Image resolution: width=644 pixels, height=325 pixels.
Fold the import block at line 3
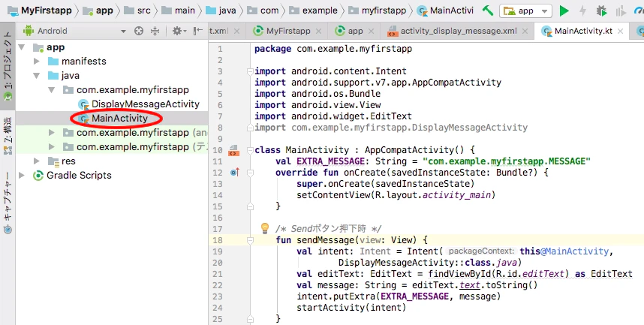pyautogui.click(x=250, y=71)
